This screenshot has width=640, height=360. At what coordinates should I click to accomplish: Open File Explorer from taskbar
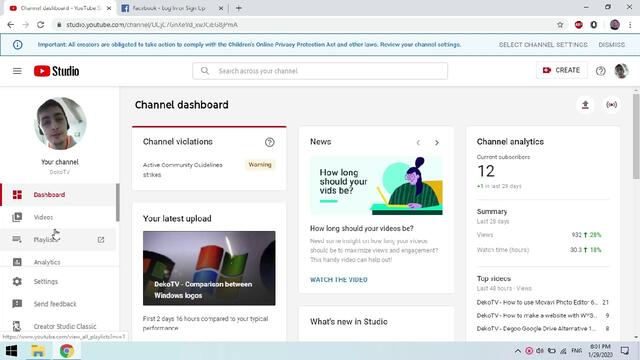click(38, 351)
